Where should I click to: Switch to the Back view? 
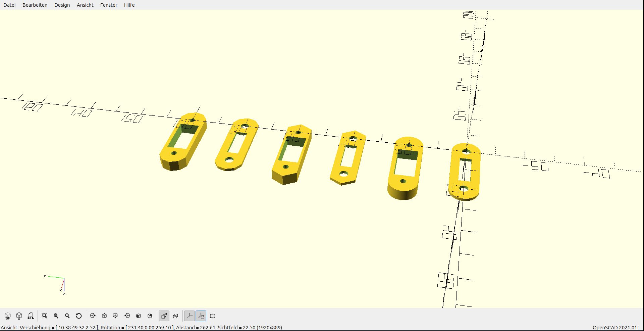[150, 316]
